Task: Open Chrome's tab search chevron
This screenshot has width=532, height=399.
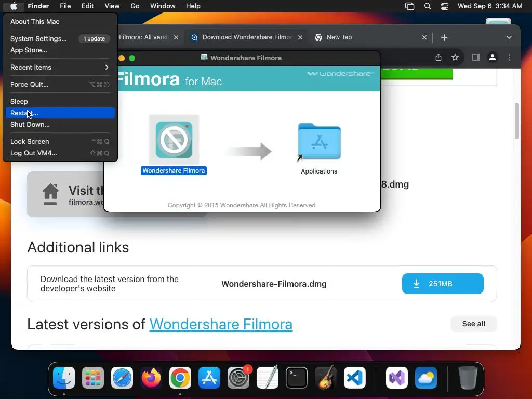Action: click(509, 37)
